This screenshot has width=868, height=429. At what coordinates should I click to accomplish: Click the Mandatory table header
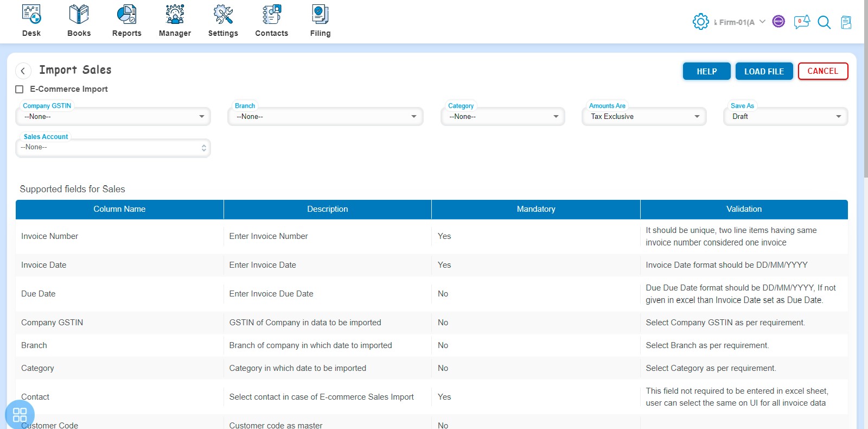(x=536, y=209)
